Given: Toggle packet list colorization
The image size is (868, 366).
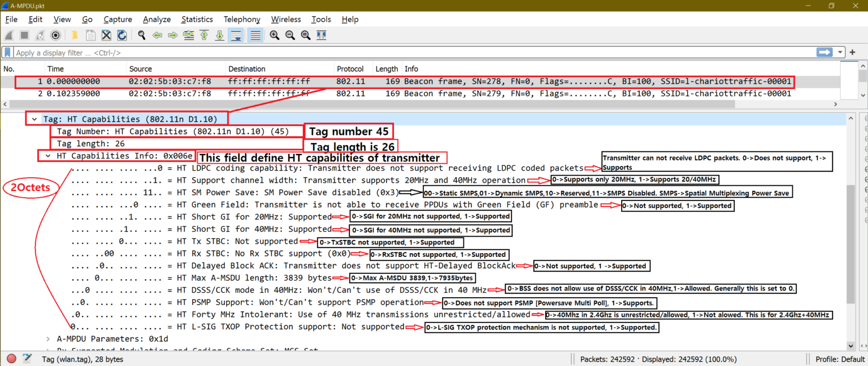Looking at the screenshot, I should (x=255, y=35).
